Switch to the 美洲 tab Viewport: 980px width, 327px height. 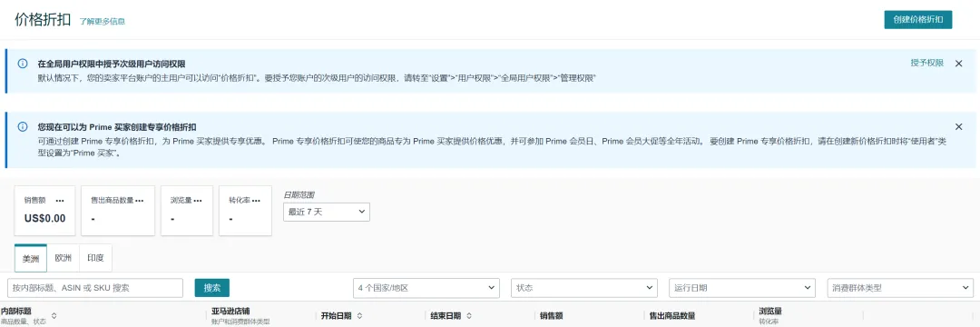[x=31, y=258]
